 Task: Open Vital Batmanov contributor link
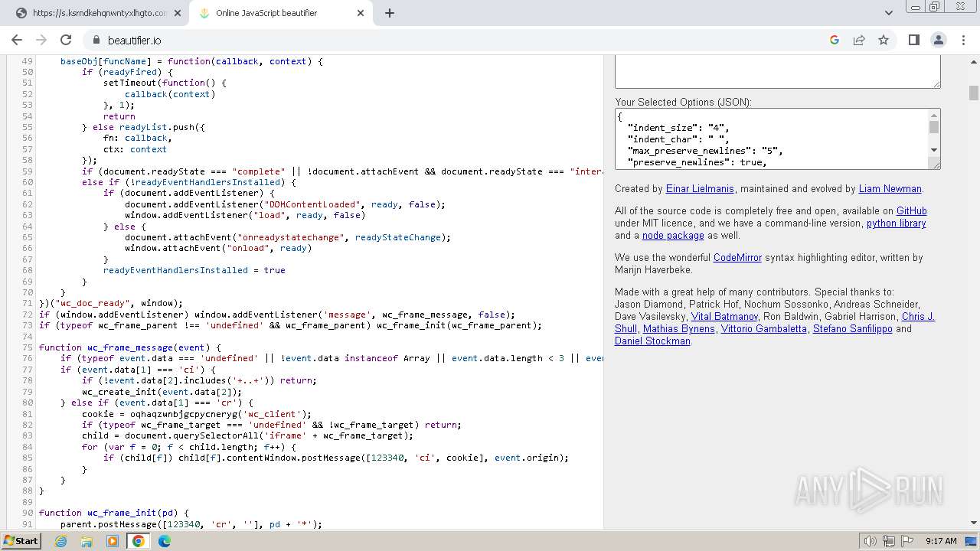pos(724,316)
